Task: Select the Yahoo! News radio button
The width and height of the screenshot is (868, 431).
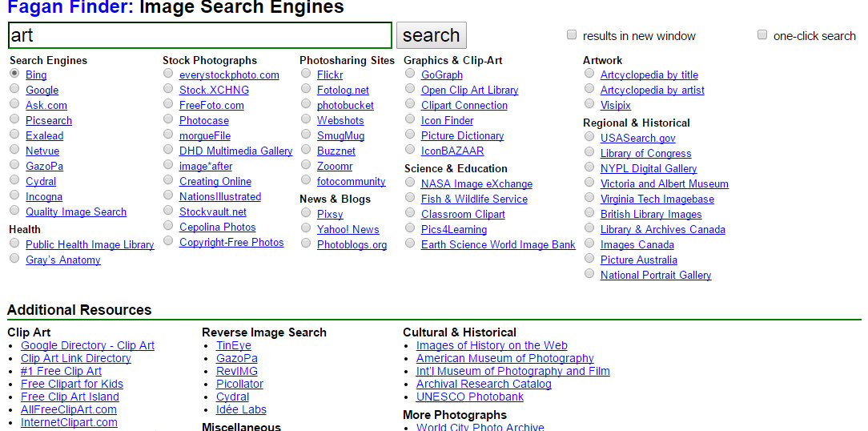Action: [x=306, y=228]
